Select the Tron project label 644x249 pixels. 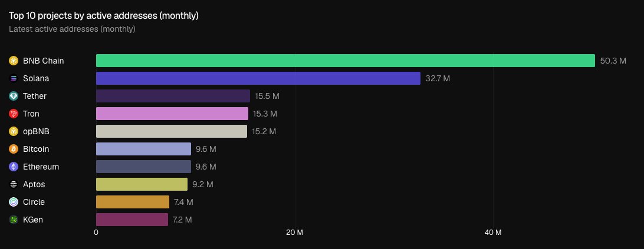click(31, 114)
